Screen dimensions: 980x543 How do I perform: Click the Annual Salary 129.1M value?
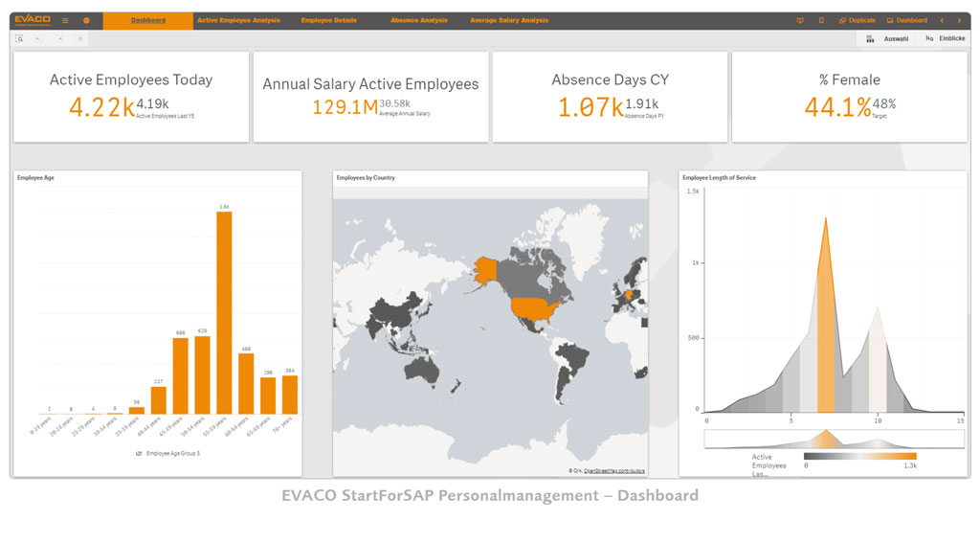345,107
